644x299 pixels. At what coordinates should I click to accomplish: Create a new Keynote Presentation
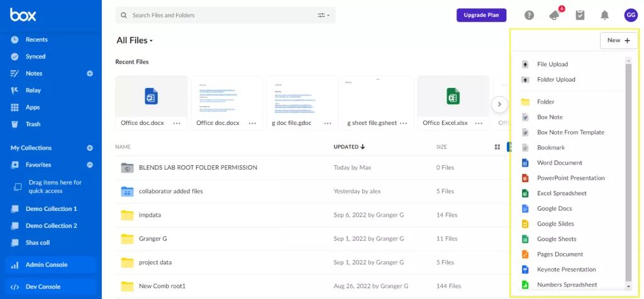[567, 269]
